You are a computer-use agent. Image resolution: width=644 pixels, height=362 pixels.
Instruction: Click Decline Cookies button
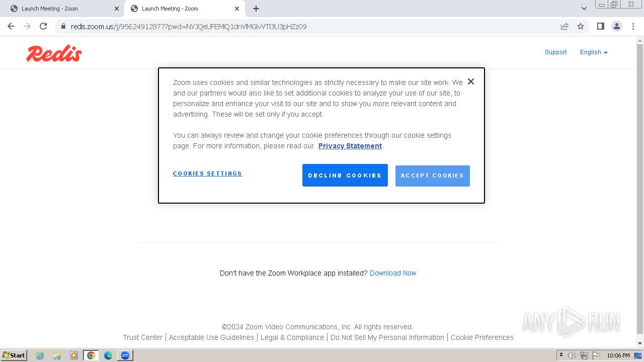[x=345, y=175]
